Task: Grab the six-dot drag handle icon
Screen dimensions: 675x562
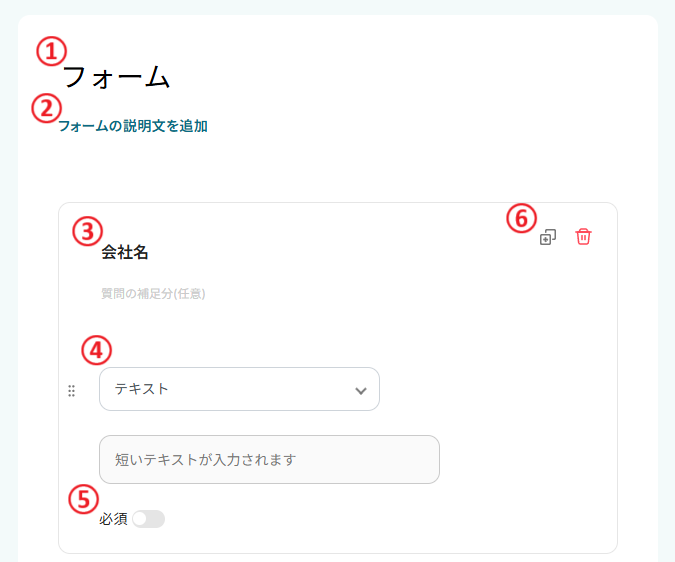Action: [71, 391]
